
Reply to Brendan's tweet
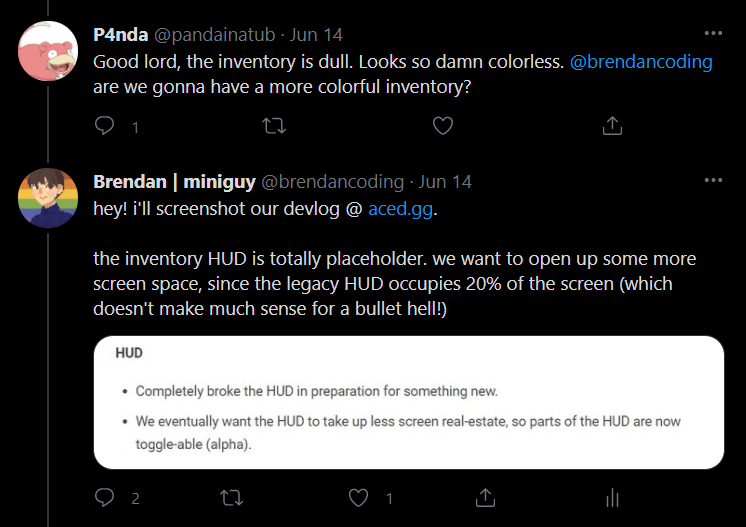coord(106,497)
